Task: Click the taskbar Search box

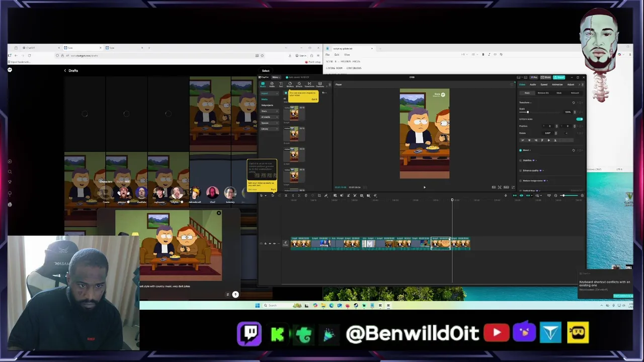Action: click(282, 305)
